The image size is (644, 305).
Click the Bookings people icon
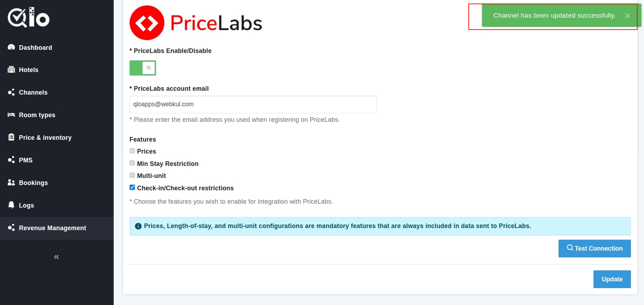pos(11,183)
